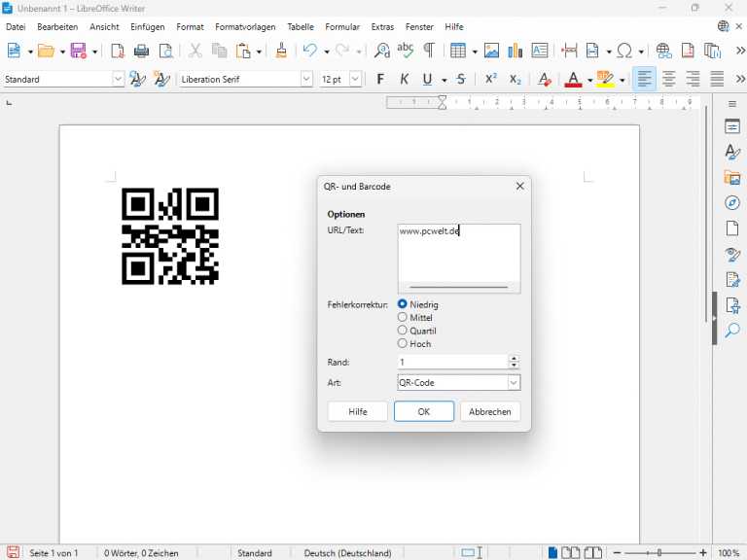This screenshot has height=560, width=747.
Task: Align text right
Action: click(x=693, y=79)
